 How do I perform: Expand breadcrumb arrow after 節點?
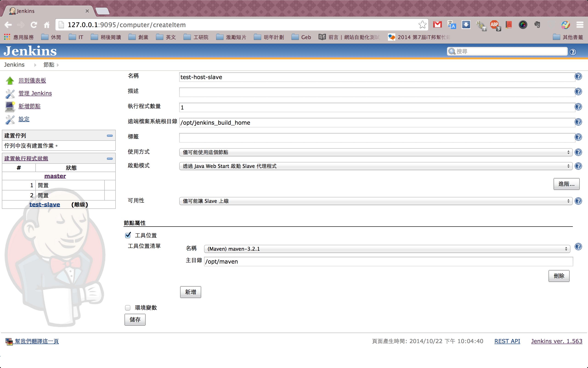coord(58,65)
